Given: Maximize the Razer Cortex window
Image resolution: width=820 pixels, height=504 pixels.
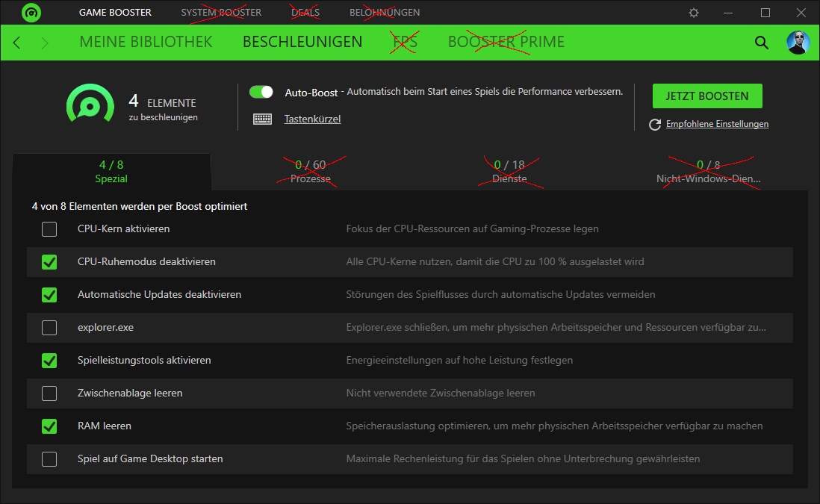Looking at the screenshot, I should (x=765, y=13).
